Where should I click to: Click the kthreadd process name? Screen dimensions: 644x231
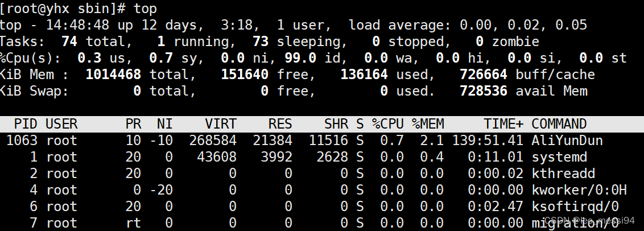(563, 174)
